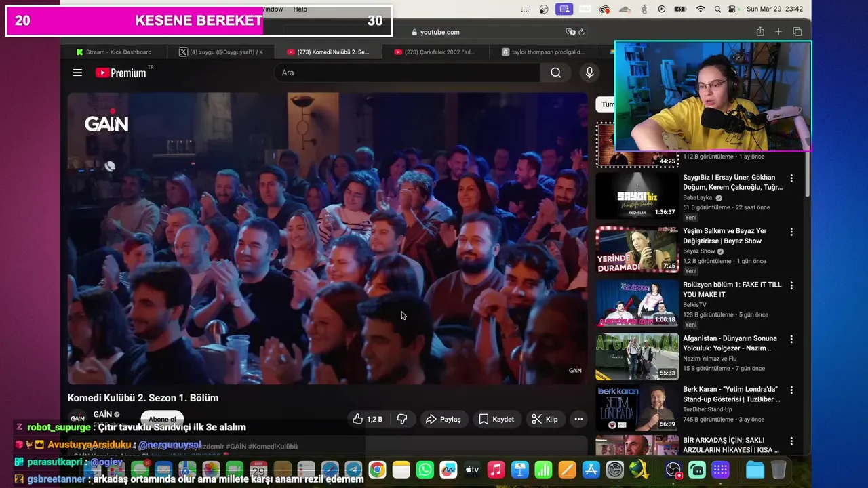Open Apple TV from the Dock

coord(472,470)
